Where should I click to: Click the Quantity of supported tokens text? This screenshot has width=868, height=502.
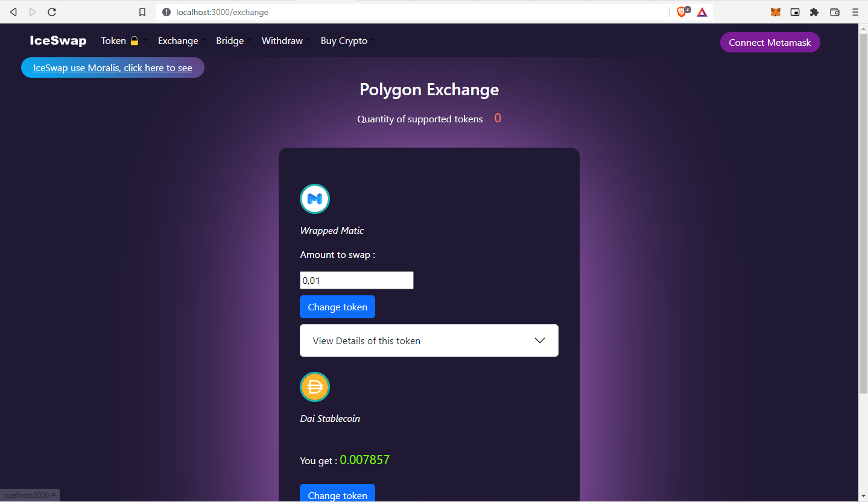coord(420,119)
